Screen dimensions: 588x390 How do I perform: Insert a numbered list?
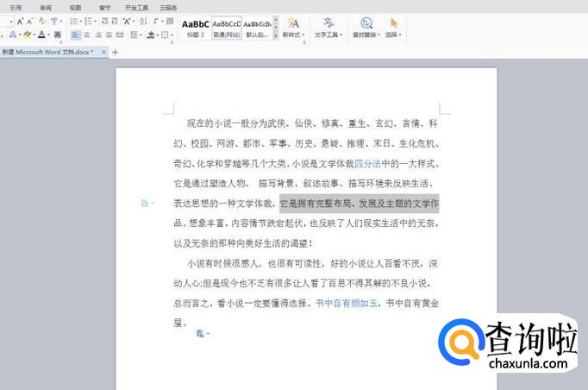(x=88, y=22)
